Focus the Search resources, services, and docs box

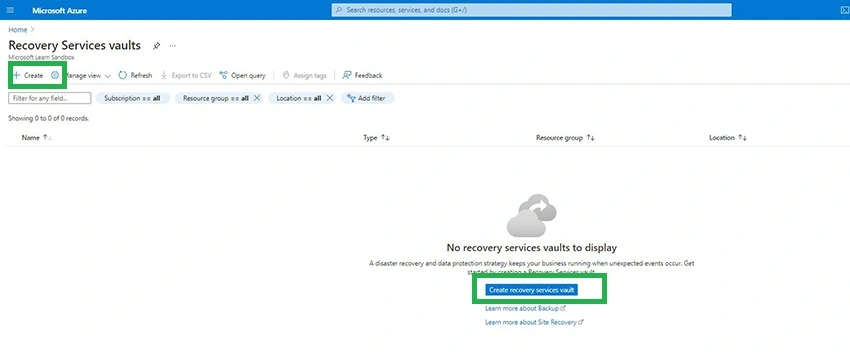[x=531, y=10]
